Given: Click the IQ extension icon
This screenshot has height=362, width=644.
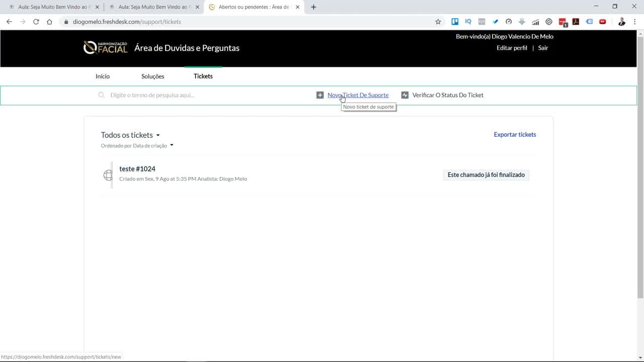Looking at the screenshot, I should pyautogui.click(x=468, y=22).
